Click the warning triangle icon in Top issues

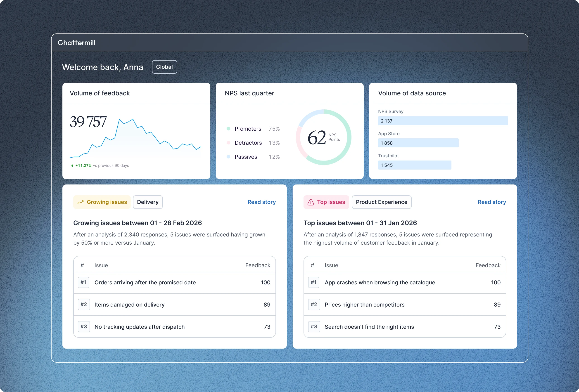pos(311,202)
